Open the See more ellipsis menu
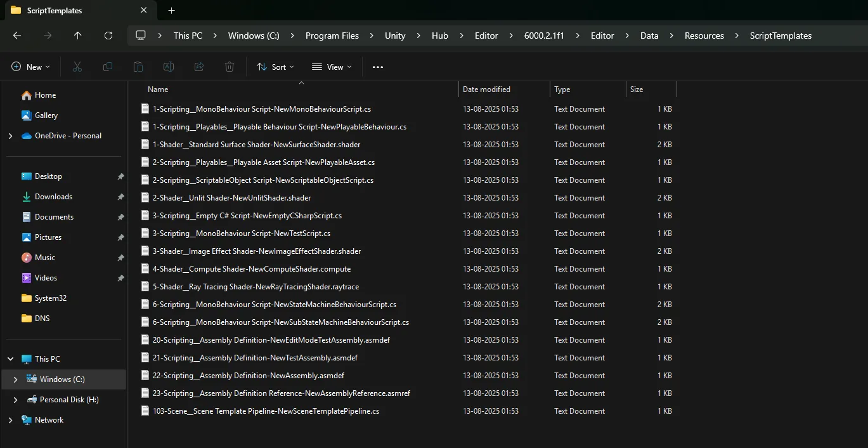The height and width of the screenshot is (448, 868). point(378,67)
